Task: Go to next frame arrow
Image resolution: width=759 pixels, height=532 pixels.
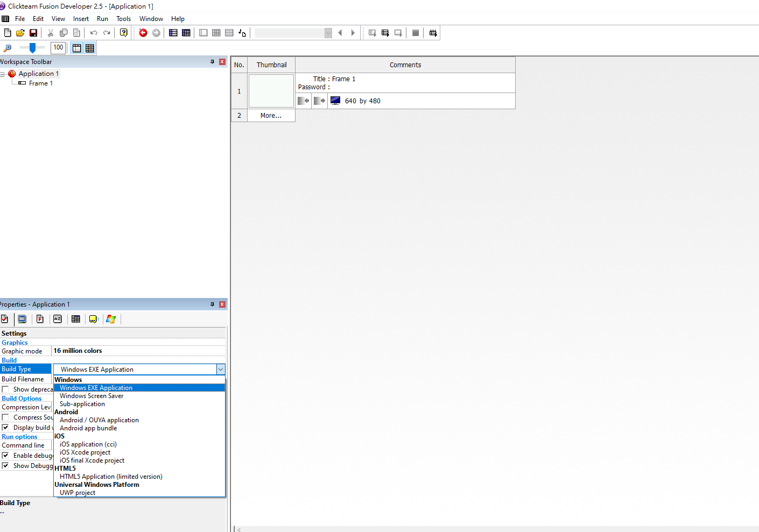Action: point(353,33)
